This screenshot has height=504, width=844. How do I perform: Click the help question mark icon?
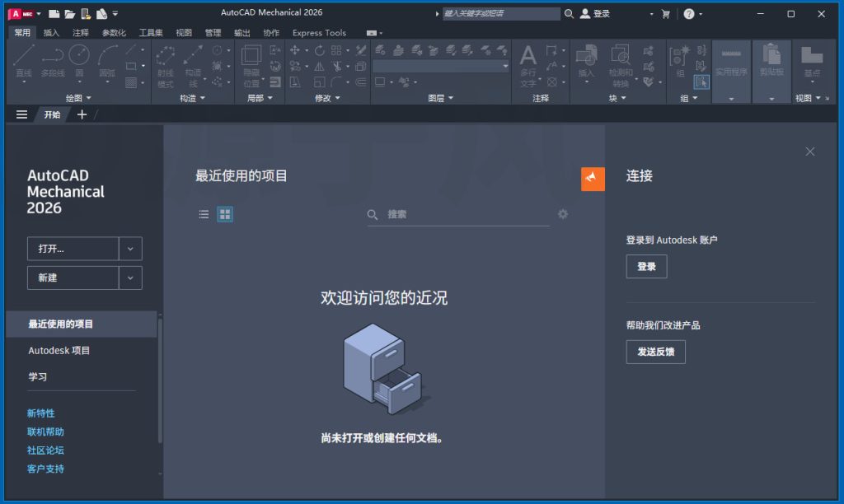[689, 14]
